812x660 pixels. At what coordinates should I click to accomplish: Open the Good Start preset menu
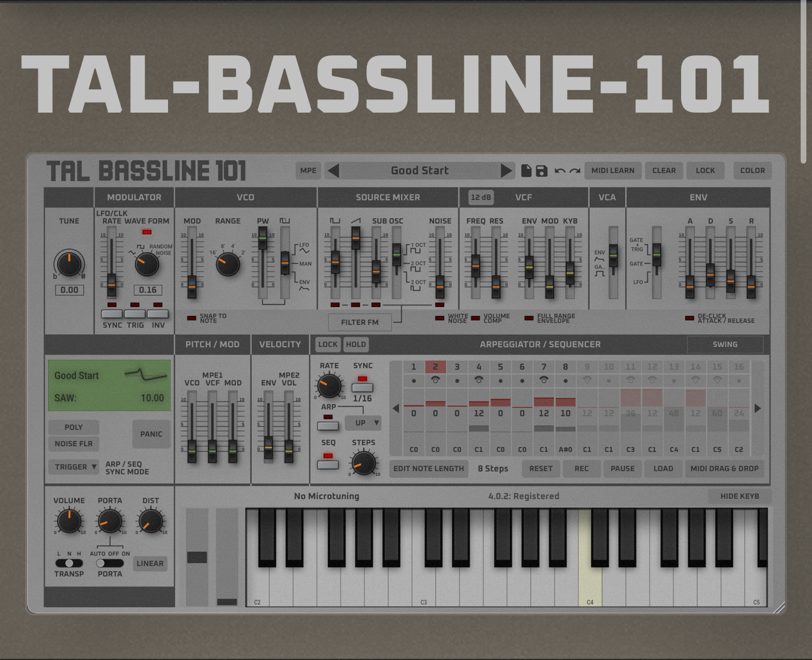pyautogui.click(x=420, y=171)
